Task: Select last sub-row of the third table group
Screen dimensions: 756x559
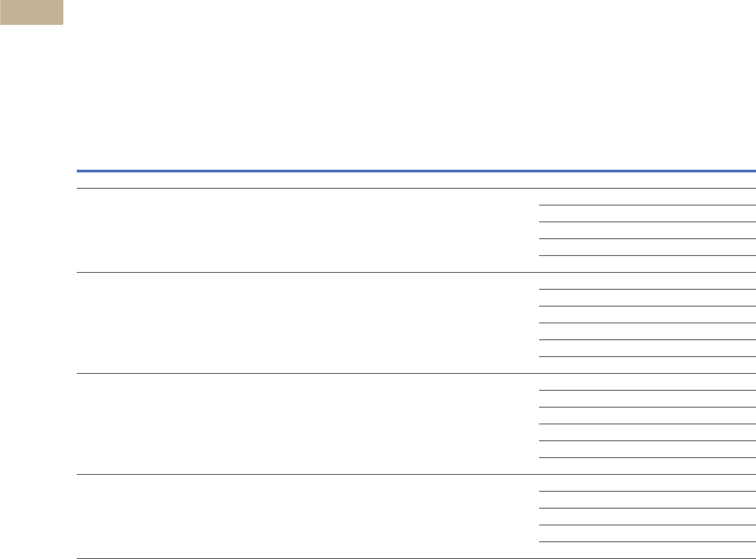Action: 647,466
